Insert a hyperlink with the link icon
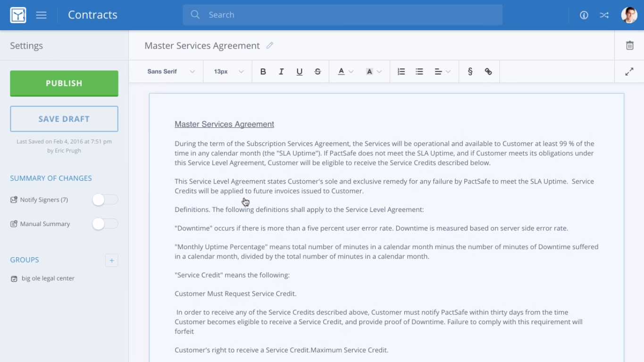The image size is (644, 362). tap(488, 72)
